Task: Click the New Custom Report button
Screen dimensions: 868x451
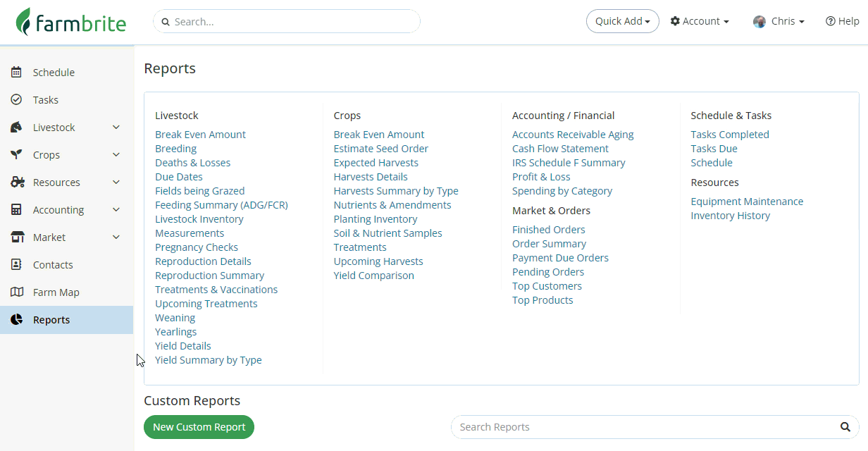Action: [x=199, y=426]
